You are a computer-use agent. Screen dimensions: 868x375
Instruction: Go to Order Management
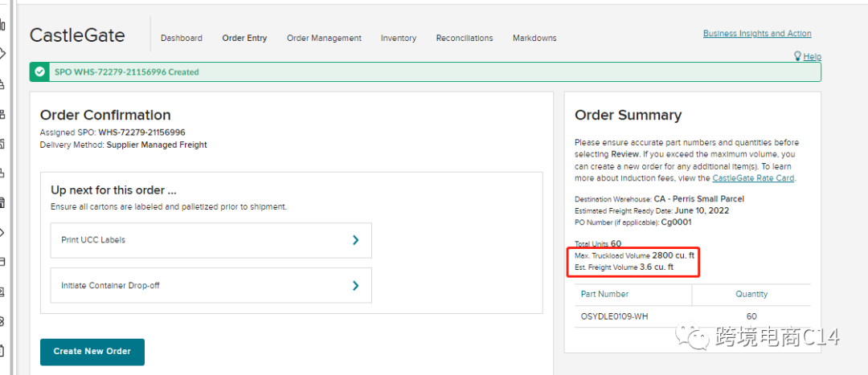[324, 38]
